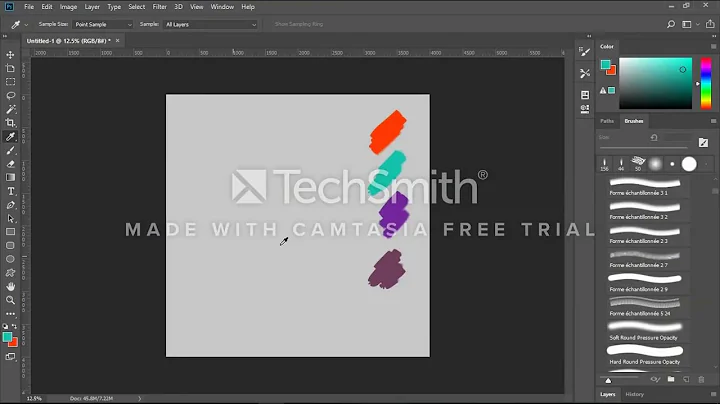Reset default foreground and background colors
Image resolution: width=720 pixels, height=404 pixels.
(x=5, y=326)
